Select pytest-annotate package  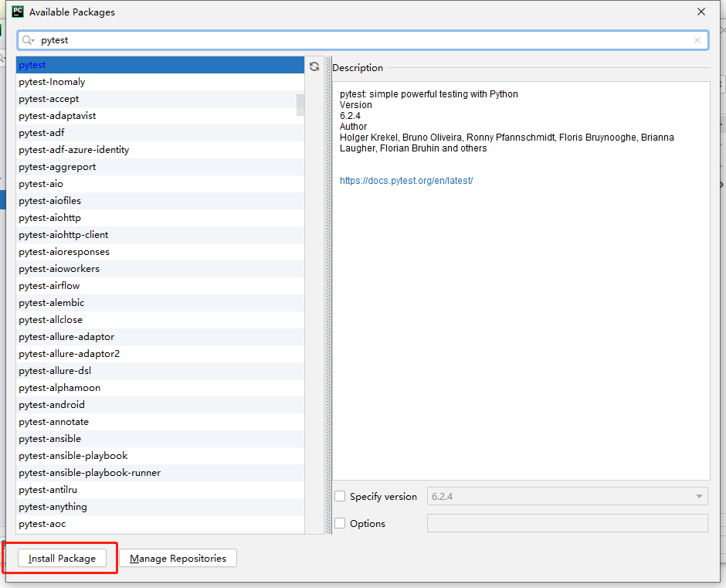click(x=160, y=422)
